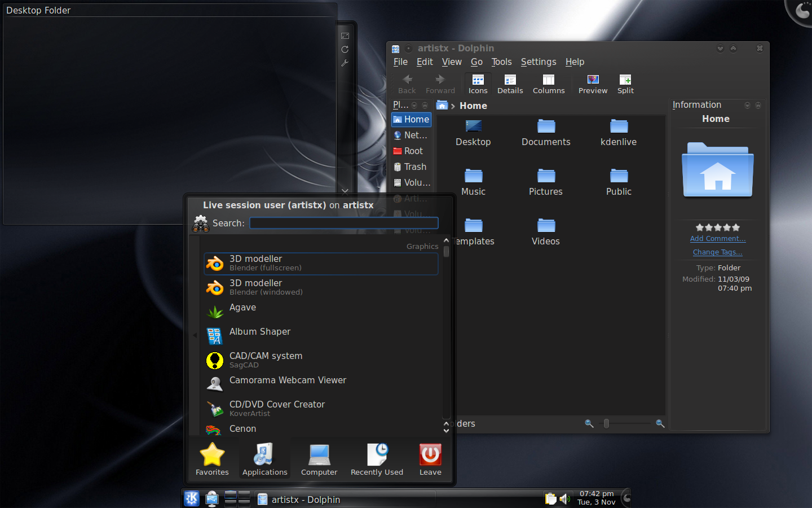812x508 pixels.
Task: Switch to the Favorites tab
Action: point(211,459)
